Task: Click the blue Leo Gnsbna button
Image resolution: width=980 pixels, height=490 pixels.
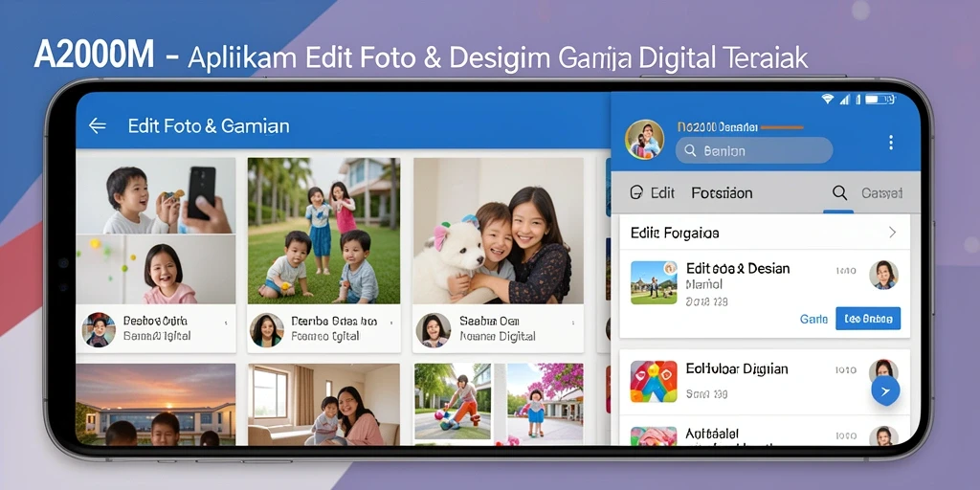Action: [x=867, y=319]
